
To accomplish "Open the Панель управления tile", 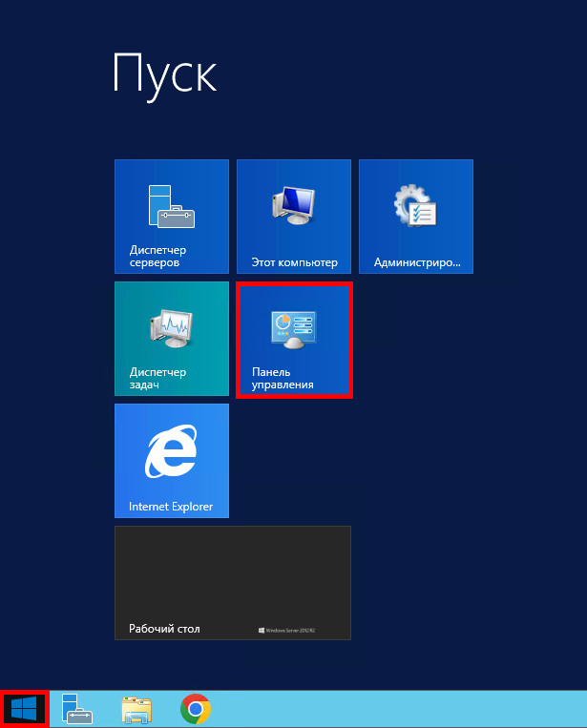I will click(294, 338).
